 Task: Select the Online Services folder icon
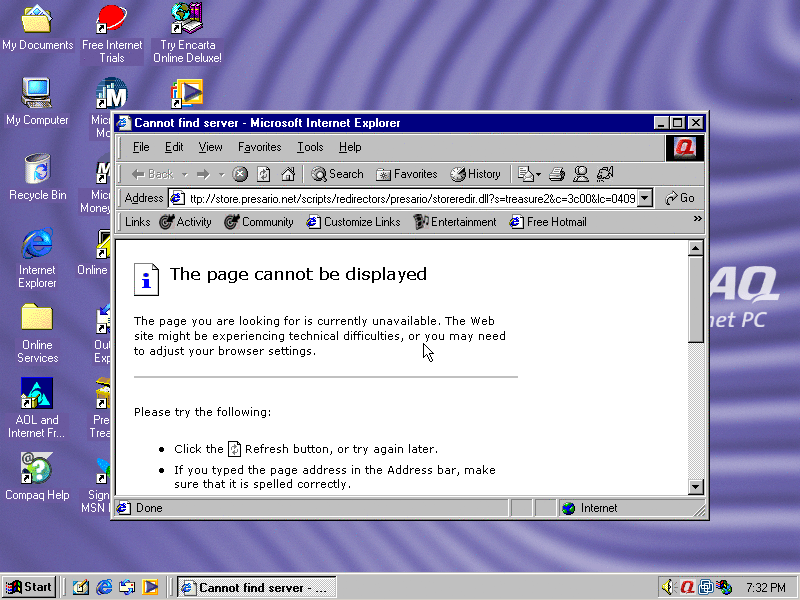click(x=37, y=333)
